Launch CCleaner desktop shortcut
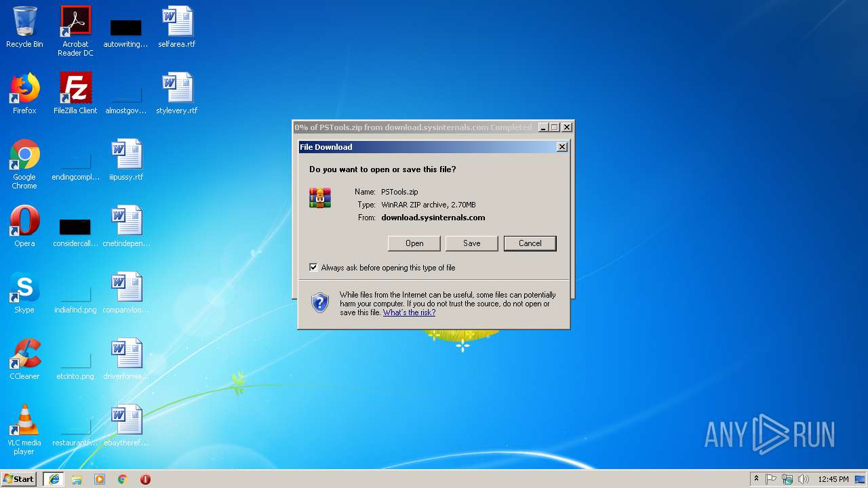Image resolution: width=868 pixels, height=488 pixels. point(24,359)
